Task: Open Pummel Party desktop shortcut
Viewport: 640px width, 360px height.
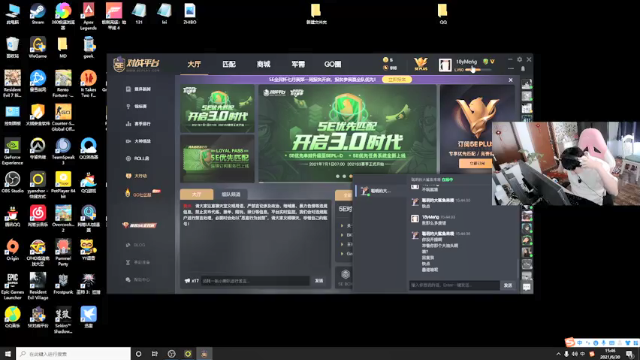Action: pyautogui.click(x=63, y=253)
